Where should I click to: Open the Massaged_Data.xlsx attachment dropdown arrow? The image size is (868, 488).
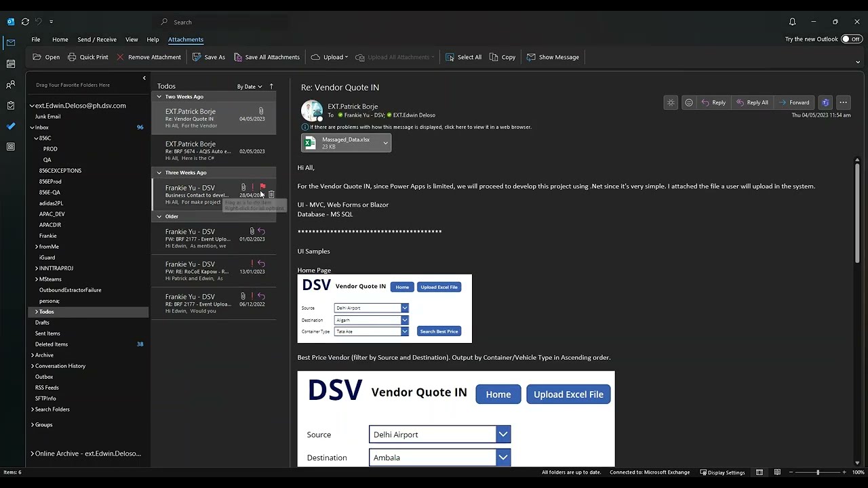[x=385, y=142]
